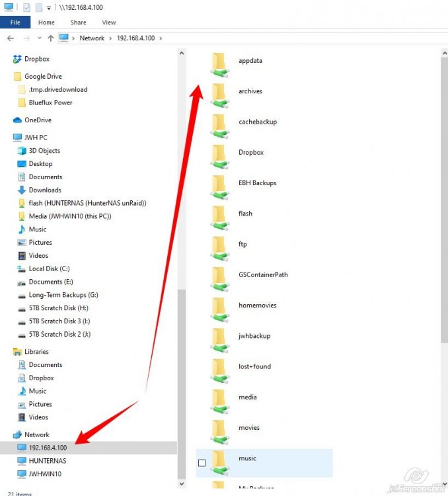This screenshot has height=496, width=448.
Task: Click the Network icon in navigation pane
Action: 17,434
